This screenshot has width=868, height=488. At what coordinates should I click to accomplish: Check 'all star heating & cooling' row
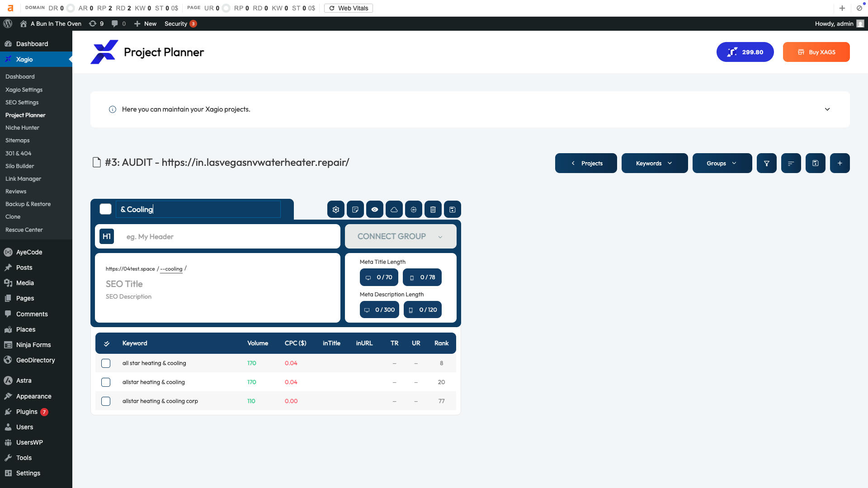106,363
